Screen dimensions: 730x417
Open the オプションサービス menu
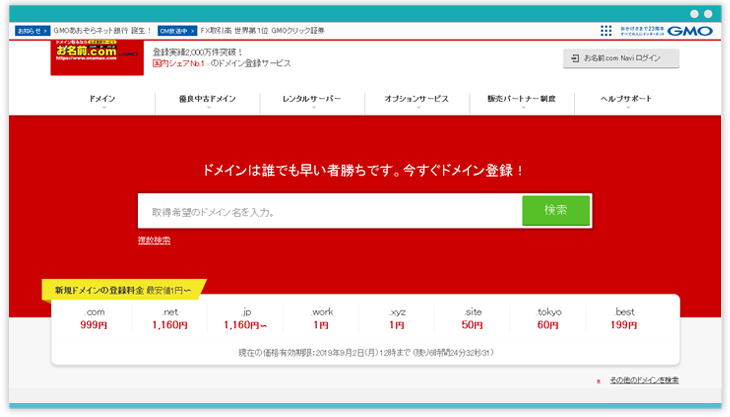click(x=417, y=99)
